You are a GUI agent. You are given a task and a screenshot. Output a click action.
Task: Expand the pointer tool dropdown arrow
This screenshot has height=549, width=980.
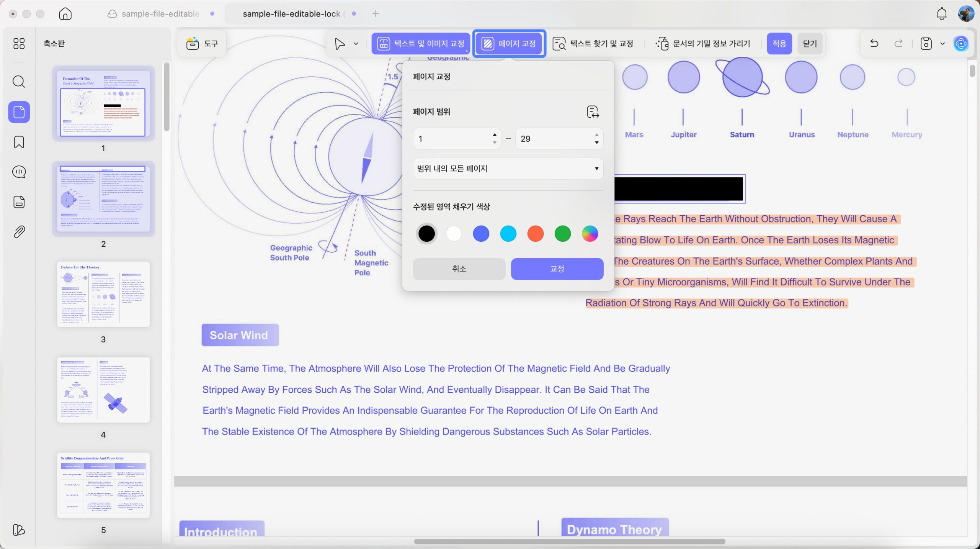[356, 43]
